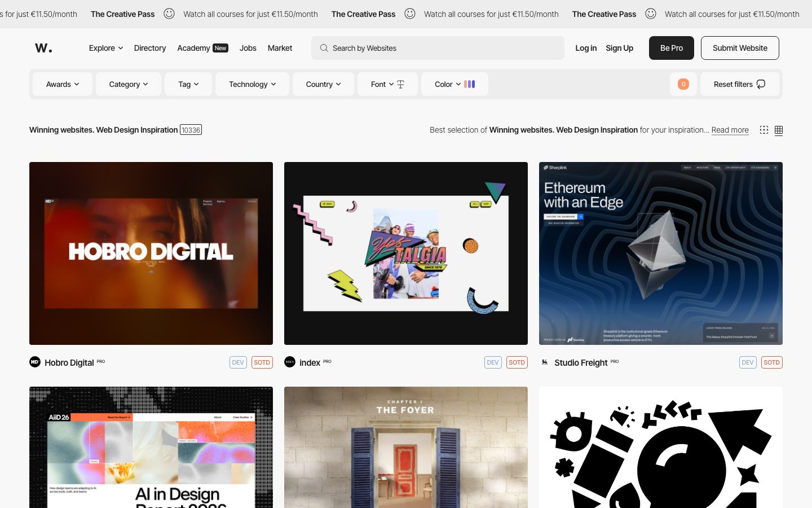Viewport: 812px width, 508px height.
Task: Click the Read more link
Action: click(730, 130)
